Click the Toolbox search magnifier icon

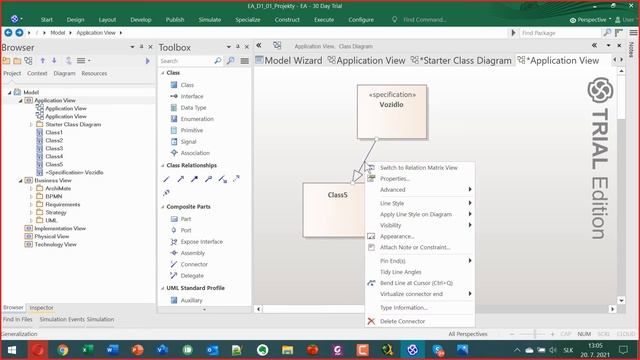point(218,61)
